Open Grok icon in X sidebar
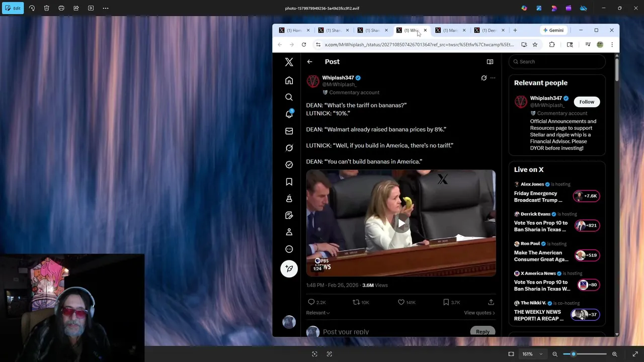Viewport: 644px width, 362px height. (x=289, y=148)
